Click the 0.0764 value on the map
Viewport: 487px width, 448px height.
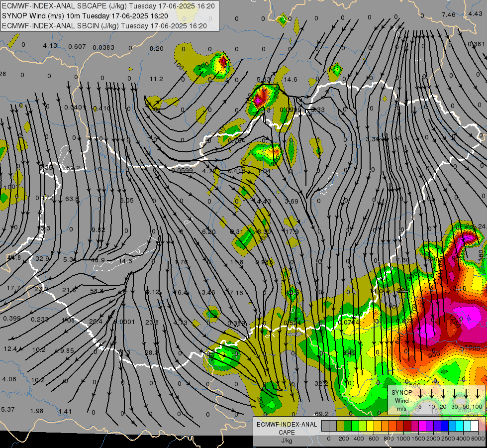349,323
